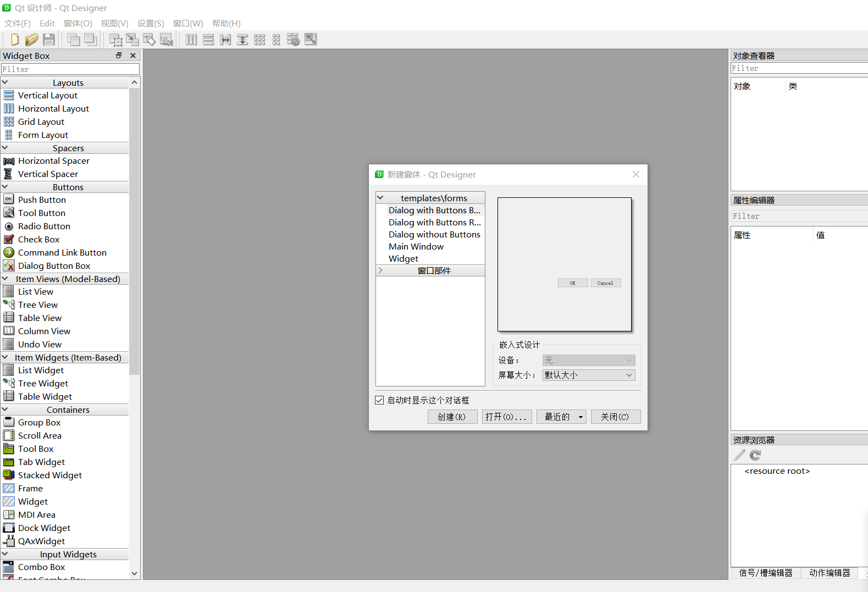
Task: Switch to the 动作编辑器 tab
Action: click(830, 573)
